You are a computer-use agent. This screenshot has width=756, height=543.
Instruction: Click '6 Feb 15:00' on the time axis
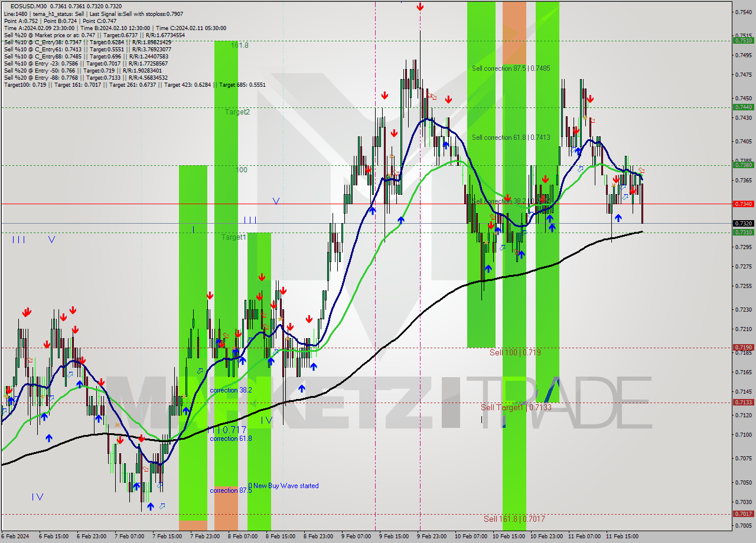54,537
